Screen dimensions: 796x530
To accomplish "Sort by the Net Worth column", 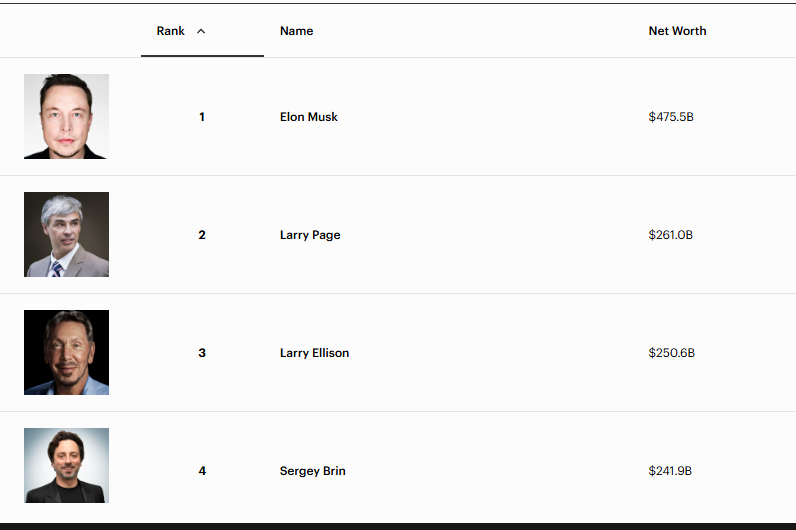I will coord(677,31).
